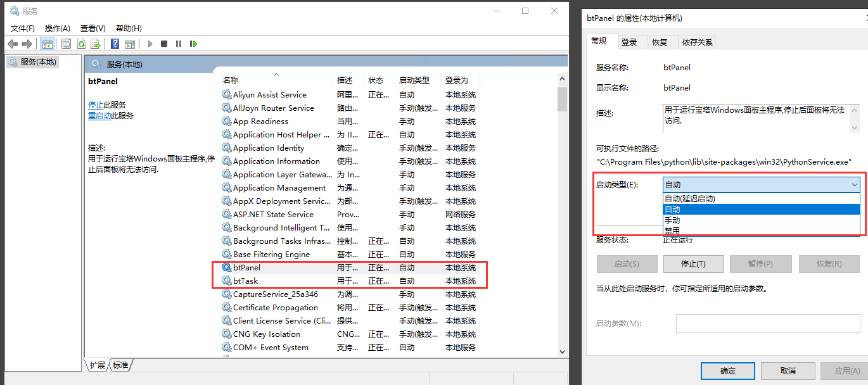Choose highlighted 自动 option in startup list

point(762,209)
